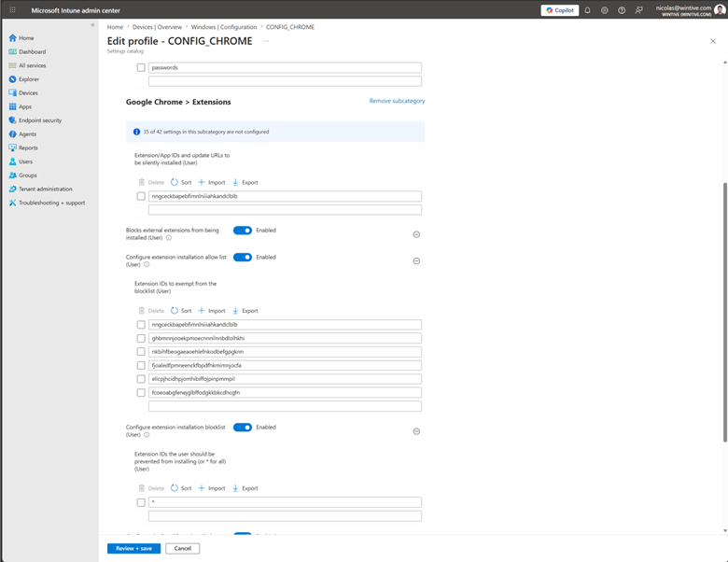Click Import in silently installed list toolbar
The image size is (728, 562).
(x=212, y=183)
